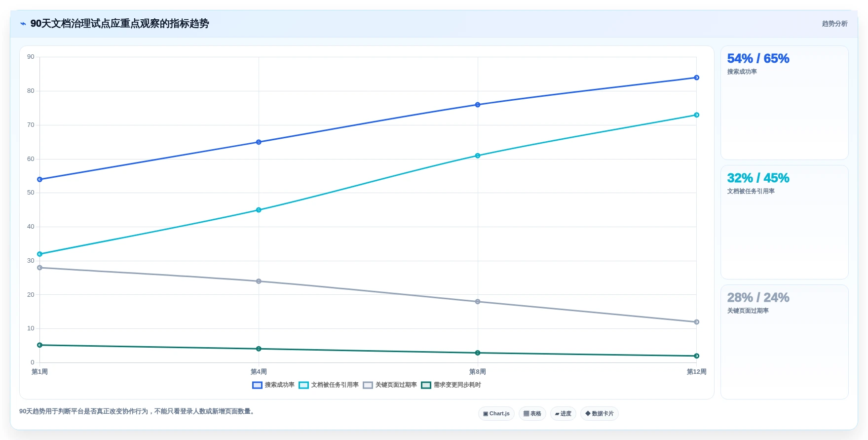Click 需求变更同步耗时 point at 第1周

point(40,345)
